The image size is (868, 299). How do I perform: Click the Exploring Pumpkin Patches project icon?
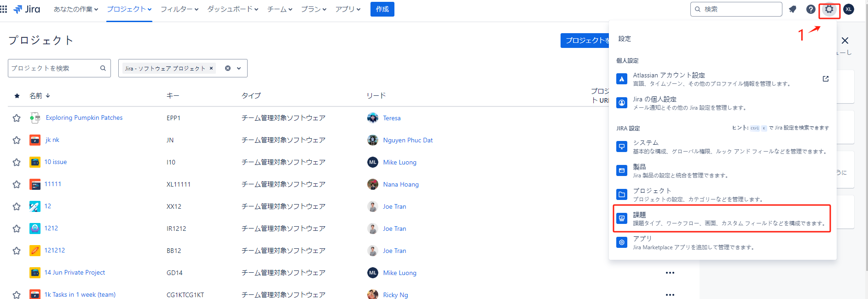pos(35,118)
